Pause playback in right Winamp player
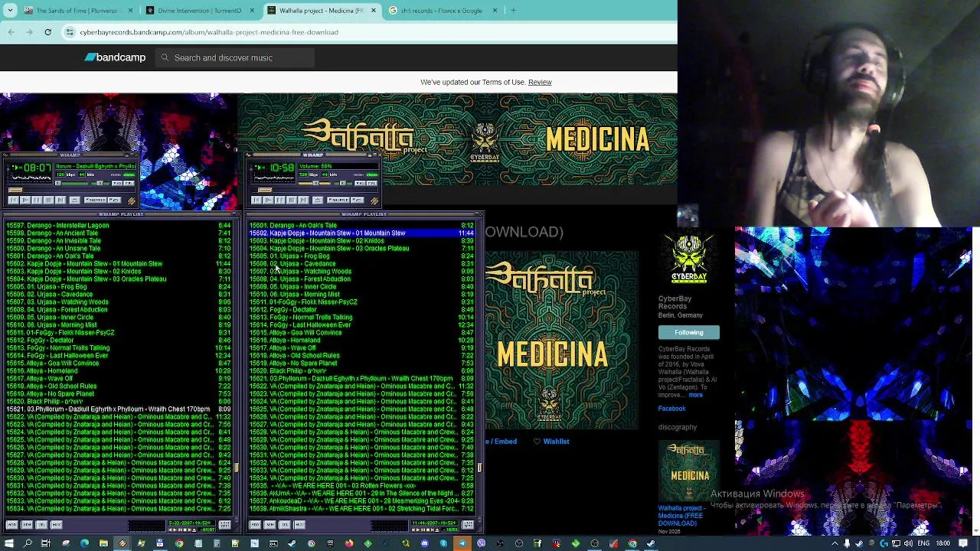The width and height of the screenshot is (980, 551). pyautogui.click(x=279, y=200)
